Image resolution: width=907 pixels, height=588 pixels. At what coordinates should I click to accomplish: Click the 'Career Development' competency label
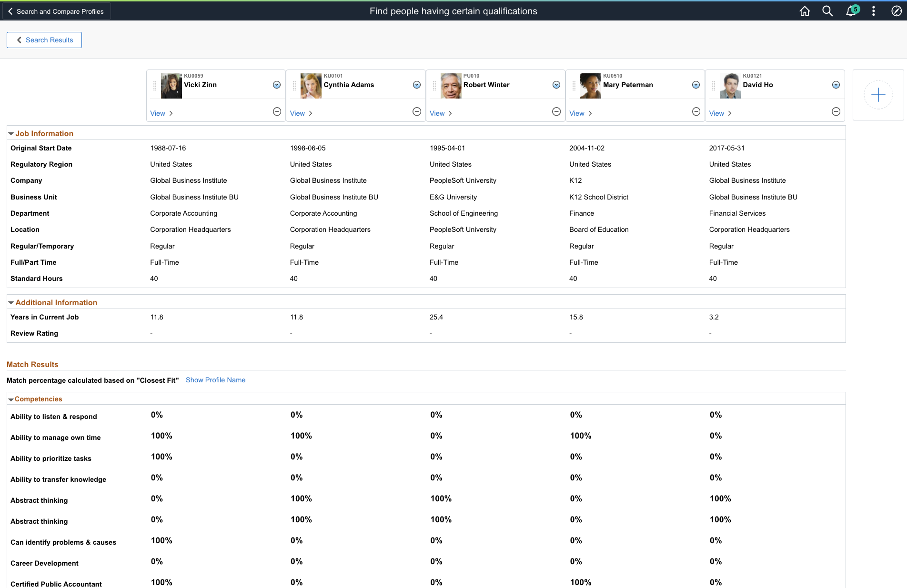44,563
